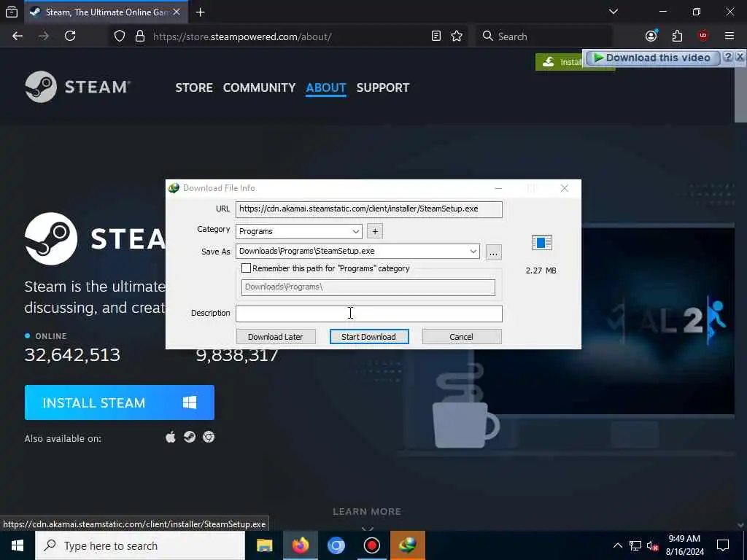Image resolution: width=747 pixels, height=560 pixels.
Task: Click the Steam logo in page header
Action: coord(77,87)
